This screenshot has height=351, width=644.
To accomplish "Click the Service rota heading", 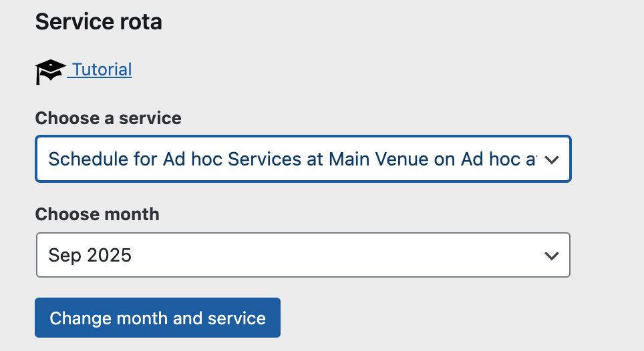I will click(99, 22).
